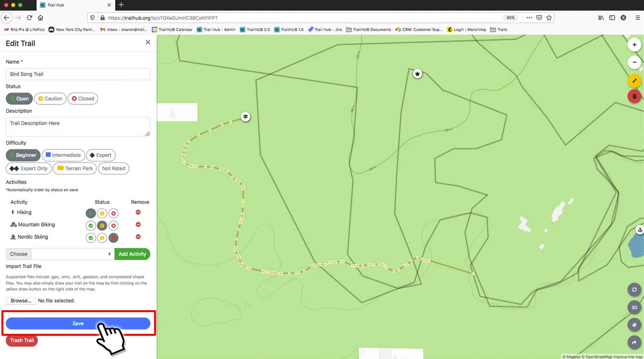The height and width of the screenshot is (359, 644).
Task: Switch to the Trail Hub browser tab
Action: pyautogui.click(x=74, y=5)
